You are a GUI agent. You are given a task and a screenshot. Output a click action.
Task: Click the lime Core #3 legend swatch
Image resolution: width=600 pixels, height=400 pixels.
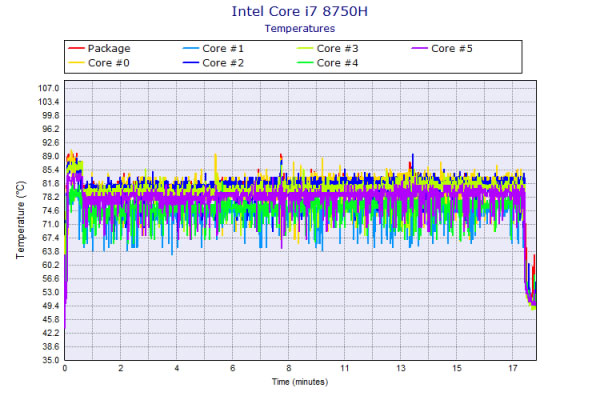click(x=305, y=49)
